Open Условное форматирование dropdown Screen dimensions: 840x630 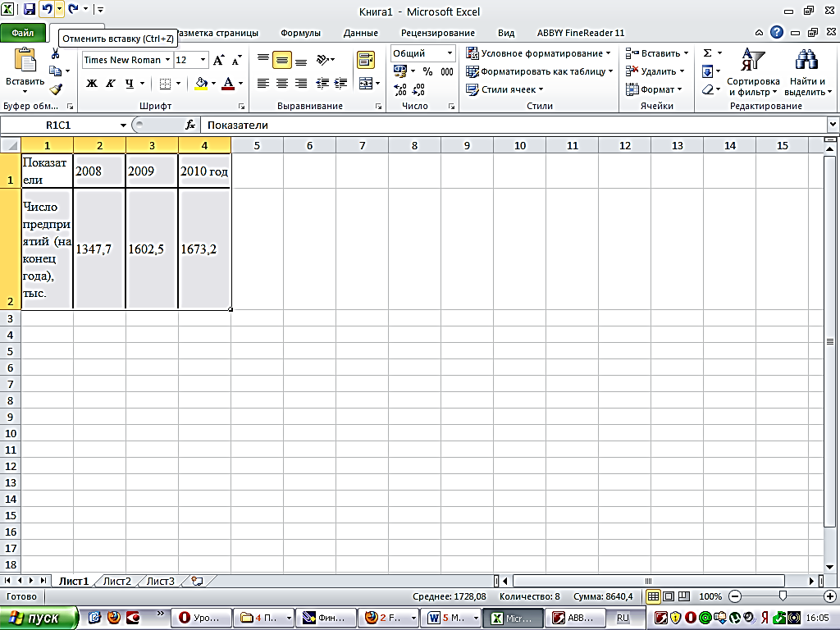538,53
